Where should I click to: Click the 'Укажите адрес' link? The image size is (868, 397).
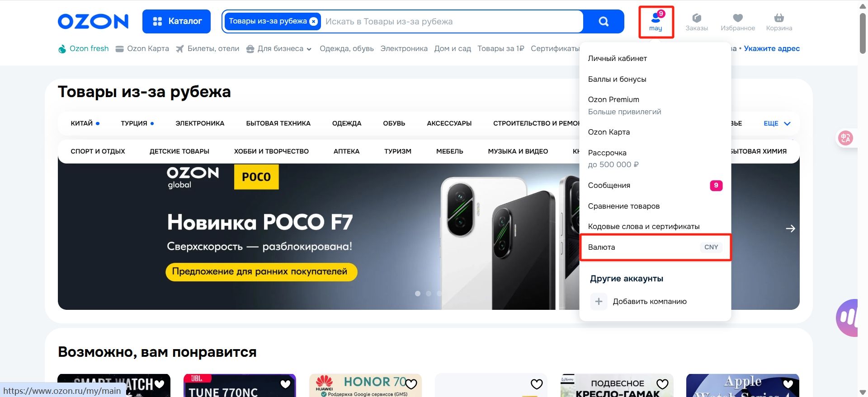click(x=772, y=48)
